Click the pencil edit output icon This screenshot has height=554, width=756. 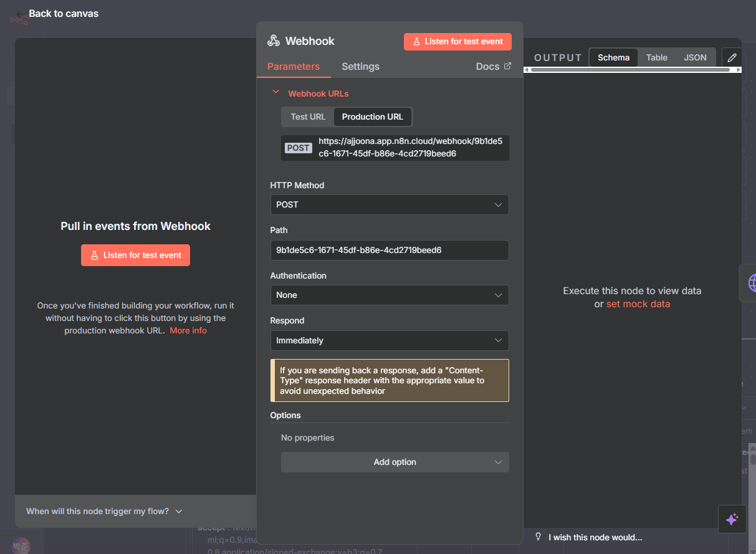pyautogui.click(x=732, y=57)
